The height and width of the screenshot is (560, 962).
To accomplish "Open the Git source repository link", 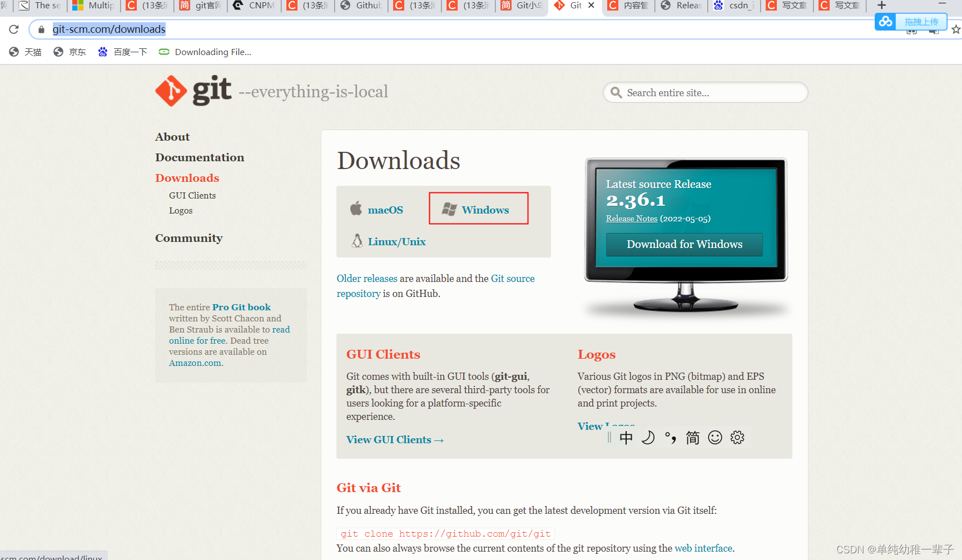I will point(435,286).
